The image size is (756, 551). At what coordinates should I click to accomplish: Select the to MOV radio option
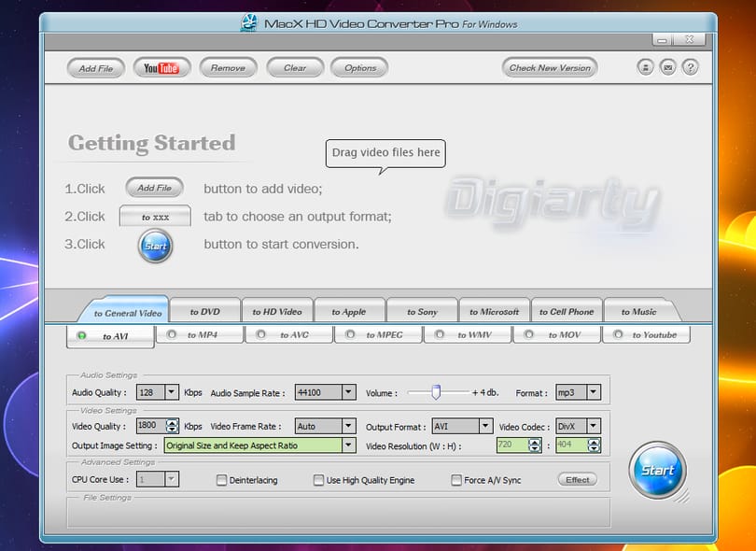pos(529,334)
